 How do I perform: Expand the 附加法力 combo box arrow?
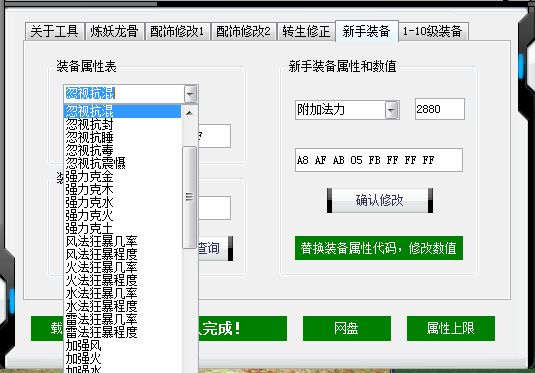coord(392,110)
